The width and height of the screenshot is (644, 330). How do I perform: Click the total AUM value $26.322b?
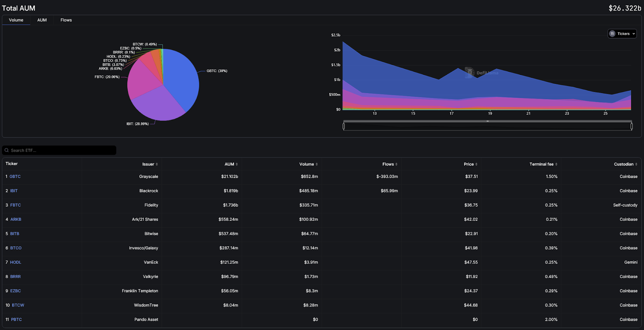click(x=625, y=8)
